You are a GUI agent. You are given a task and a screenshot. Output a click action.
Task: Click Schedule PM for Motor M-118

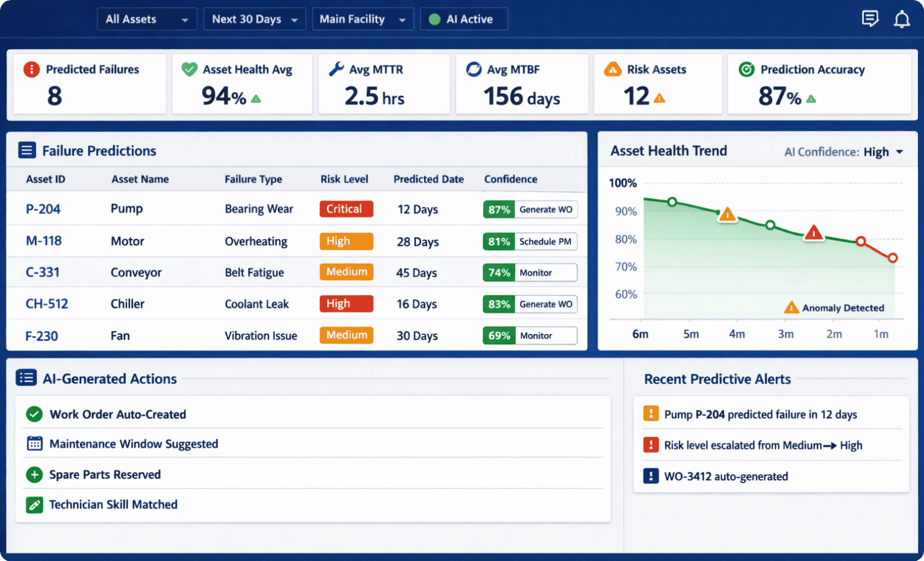tap(546, 241)
